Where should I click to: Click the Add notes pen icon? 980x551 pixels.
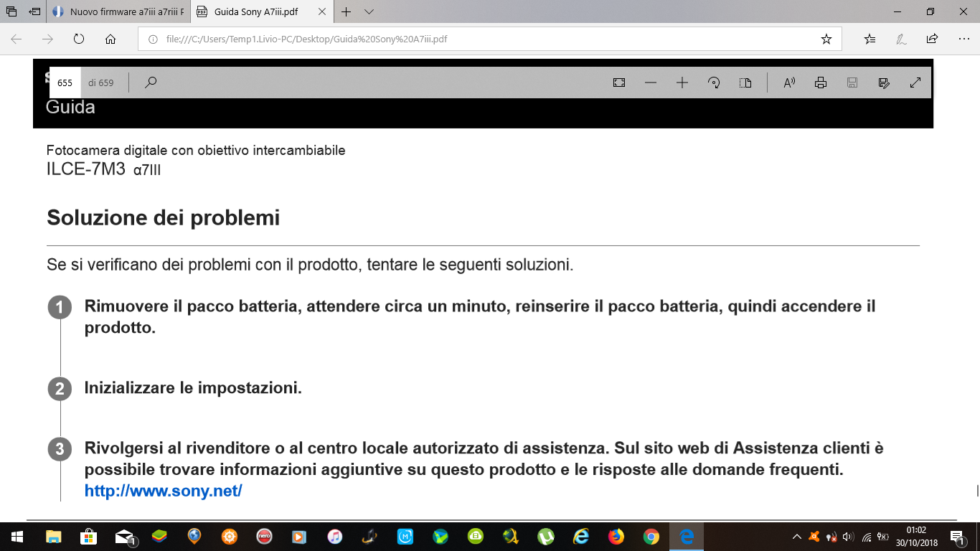tap(901, 39)
